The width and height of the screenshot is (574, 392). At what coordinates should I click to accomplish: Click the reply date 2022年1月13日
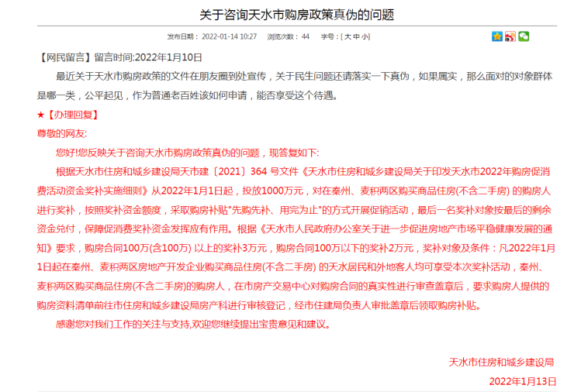click(523, 381)
